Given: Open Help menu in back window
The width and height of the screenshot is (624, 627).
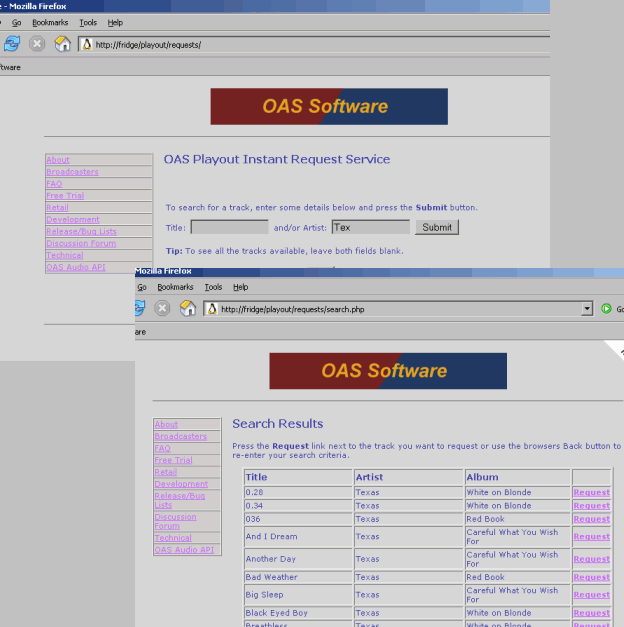Looking at the screenshot, I should pyautogui.click(x=115, y=23).
